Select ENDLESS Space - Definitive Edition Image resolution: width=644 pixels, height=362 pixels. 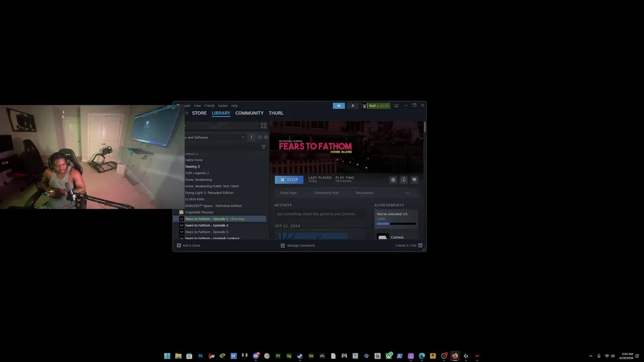click(213, 206)
